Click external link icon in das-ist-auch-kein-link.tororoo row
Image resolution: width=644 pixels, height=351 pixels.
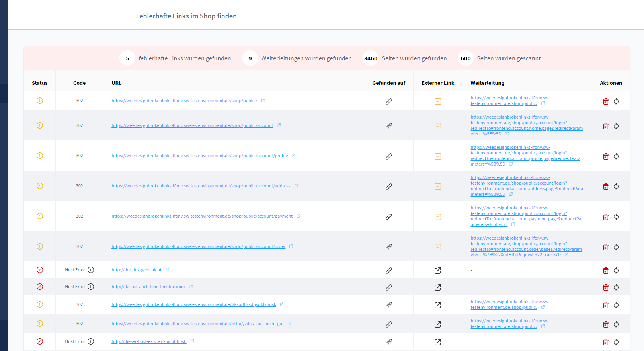click(x=438, y=287)
